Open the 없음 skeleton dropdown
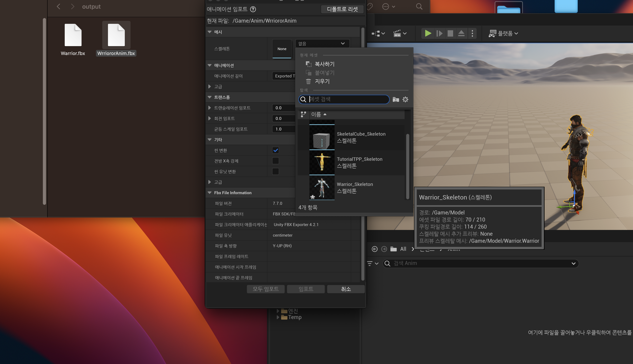The height and width of the screenshot is (364, 633). tap(322, 43)
